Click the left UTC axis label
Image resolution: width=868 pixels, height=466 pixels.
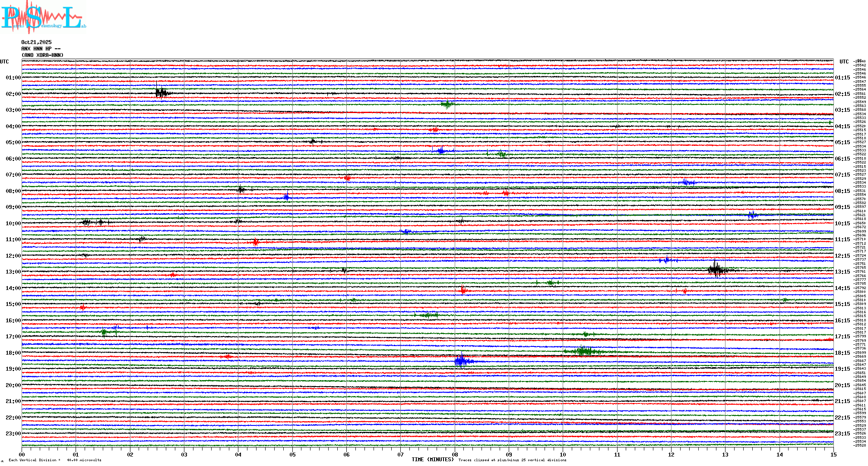(4, 62)
